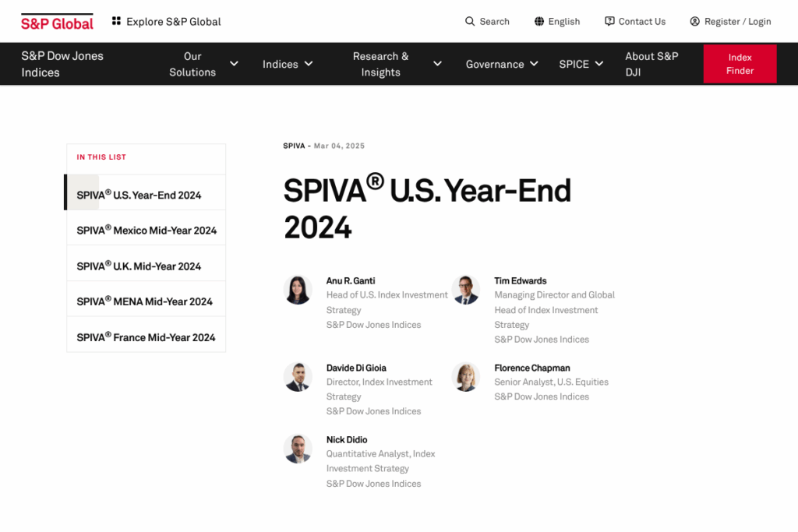Click the Search magnifier icon
Image resolution: width=798 pixels, height=532 pixels.
(x=470, y=21)
